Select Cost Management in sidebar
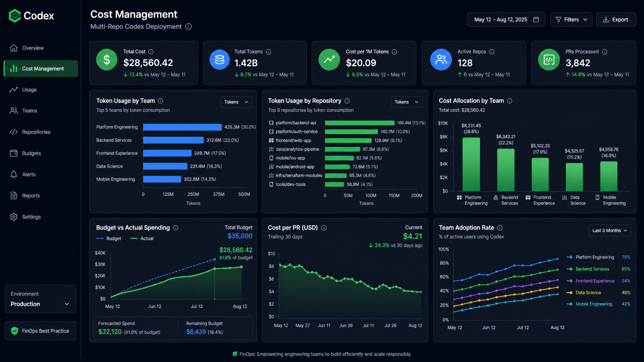This screenshot has height=362, width=644. click(41, 69)
